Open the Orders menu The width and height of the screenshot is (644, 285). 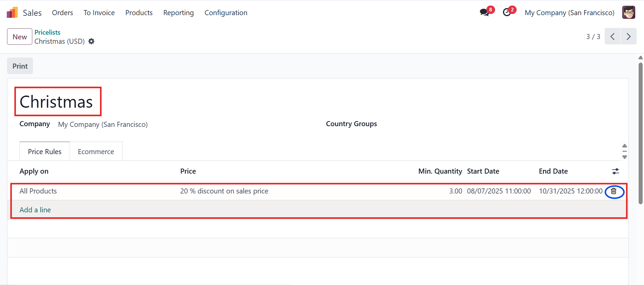(63, 13)
